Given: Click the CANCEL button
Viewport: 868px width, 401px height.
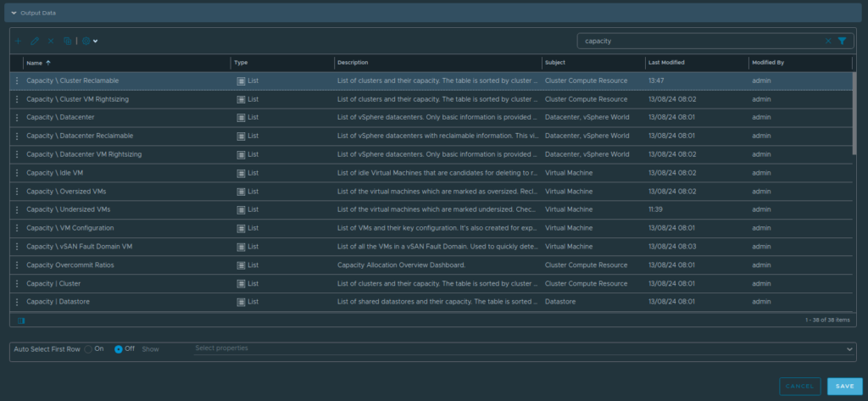Looking at the screenshot, I should pyautogui.click(x=800, y=386).
